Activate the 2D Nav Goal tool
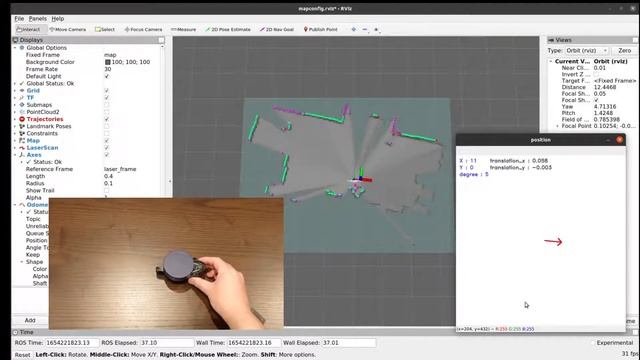 pos(277,29)
